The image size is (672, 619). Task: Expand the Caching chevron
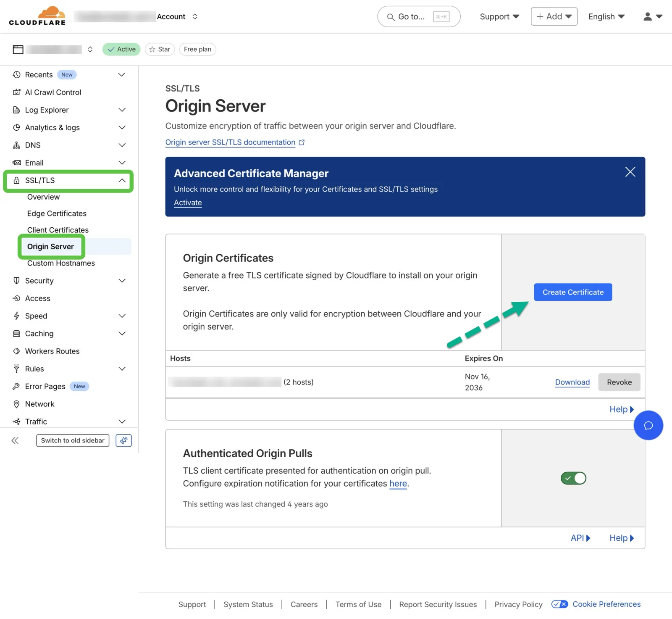pyautogui.click(x=122, y=334)
